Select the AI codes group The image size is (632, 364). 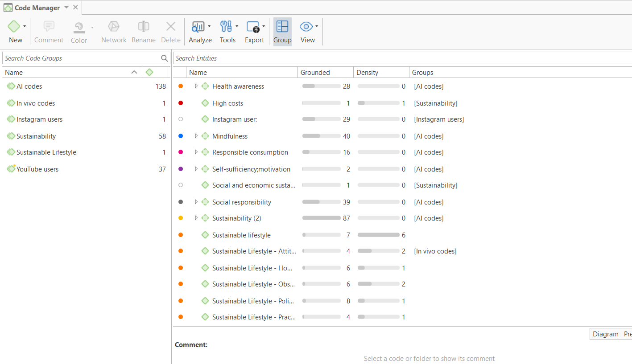click(29, 86)
